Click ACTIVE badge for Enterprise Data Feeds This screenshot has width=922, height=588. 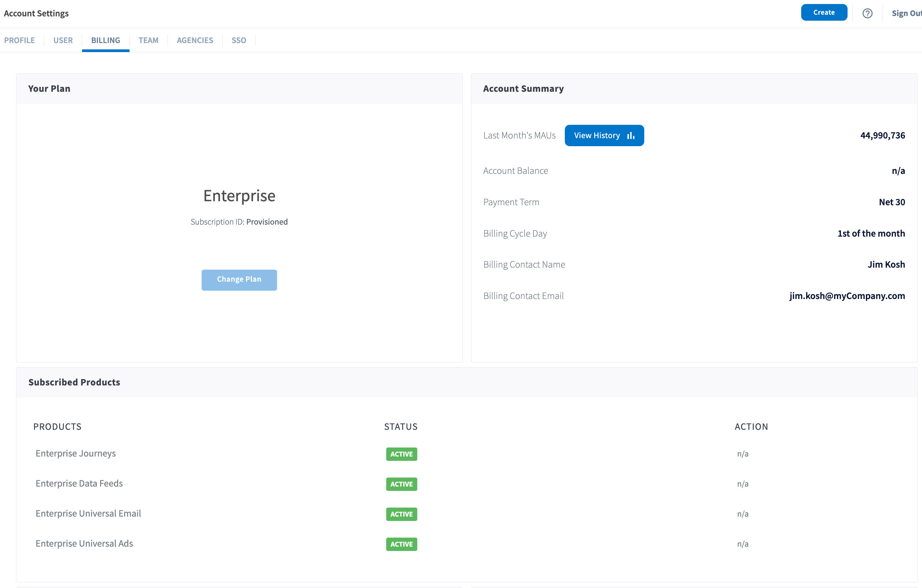401,484
